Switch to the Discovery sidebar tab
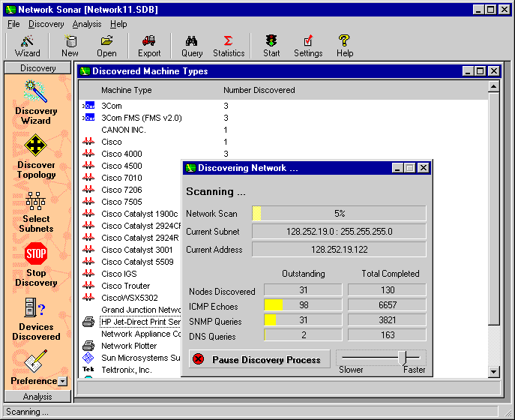This screenshot has width=515, height=420. [37, 68]
